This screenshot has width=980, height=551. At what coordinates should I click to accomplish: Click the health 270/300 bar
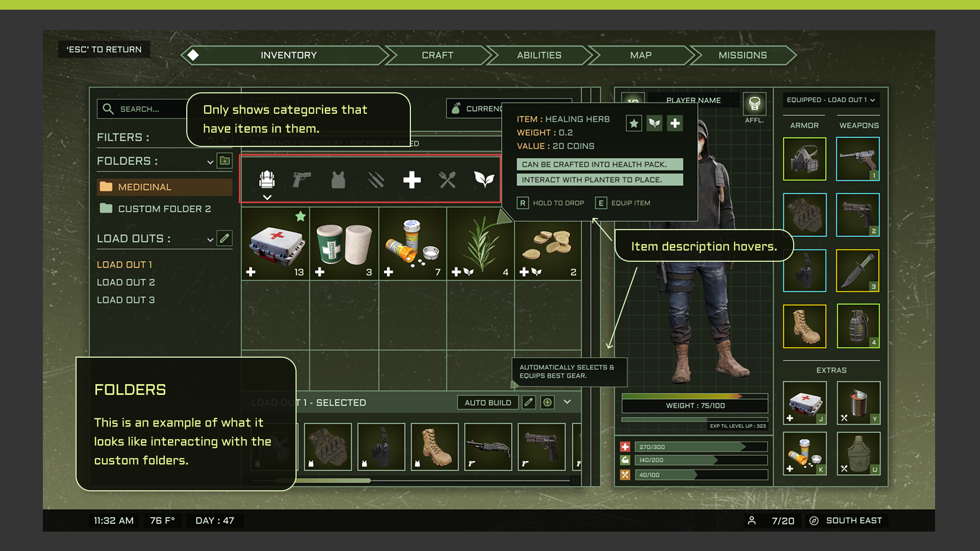701,447
